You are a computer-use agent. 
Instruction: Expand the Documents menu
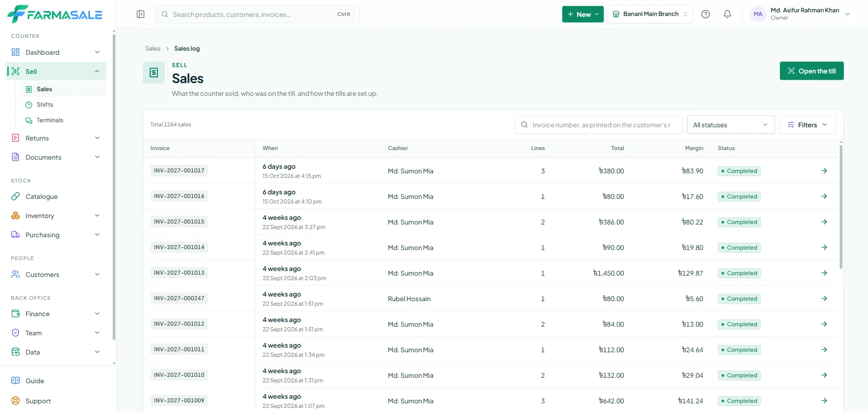tap(56, 157)
